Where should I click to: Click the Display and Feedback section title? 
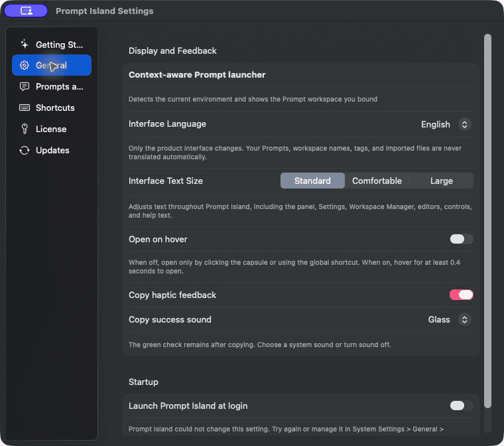point(172,51)
